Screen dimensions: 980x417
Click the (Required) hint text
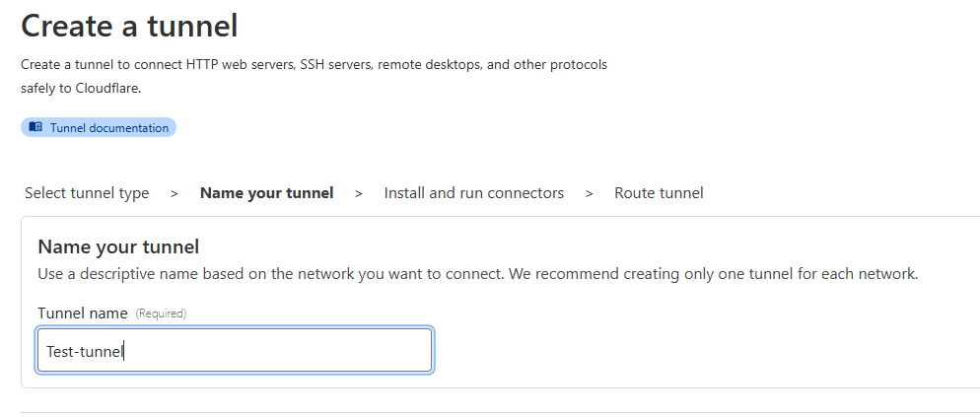click(x=162, y=313)
